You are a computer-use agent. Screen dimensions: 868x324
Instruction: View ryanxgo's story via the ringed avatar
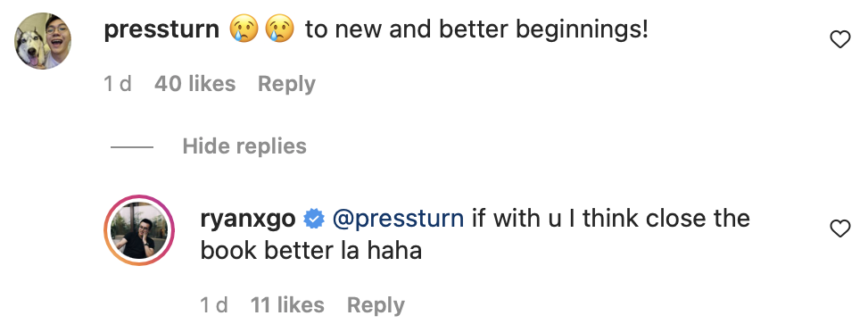(x=139, y=230)
